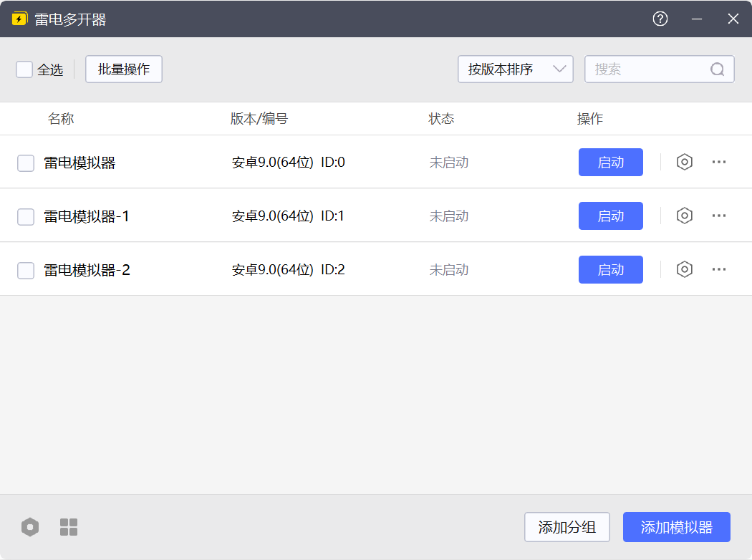
Task: Open the 批量操作 batch operations menu
Action: 124,69
